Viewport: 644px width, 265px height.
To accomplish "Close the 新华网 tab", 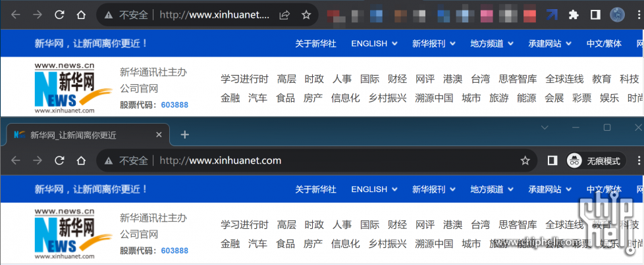I will (x=159, y=135).
